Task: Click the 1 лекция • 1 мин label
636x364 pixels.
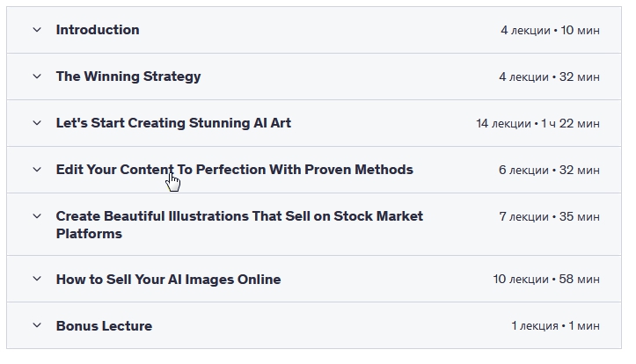Action: 555,327
